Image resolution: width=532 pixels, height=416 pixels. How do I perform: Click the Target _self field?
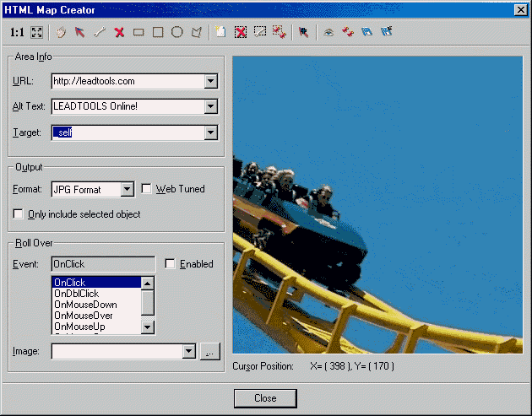pyautogui.click(x=128, y=132)
